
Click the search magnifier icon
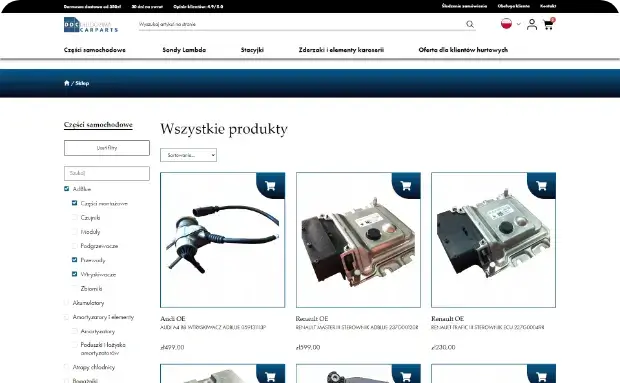[470, 24]
